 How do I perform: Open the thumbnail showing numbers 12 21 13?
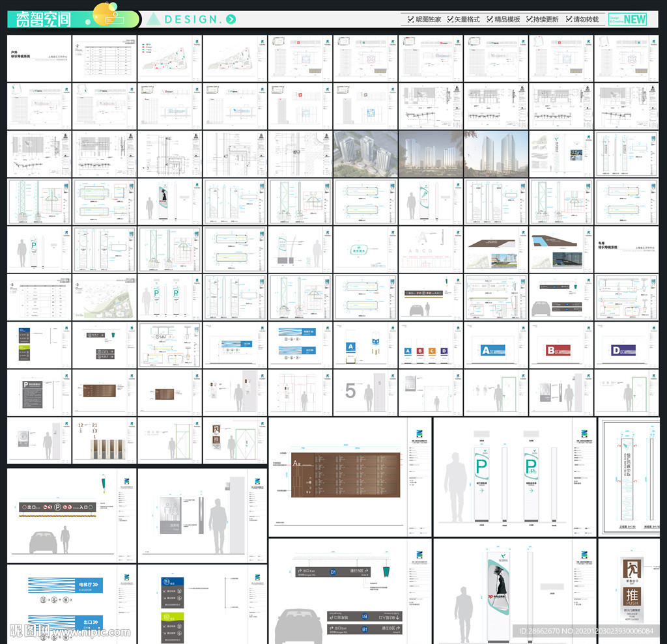[104, 440]
